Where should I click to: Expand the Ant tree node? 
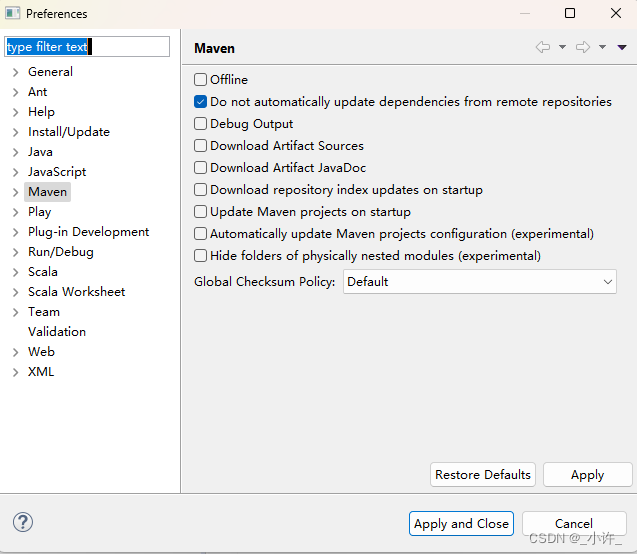pyautogui.click(x=15, y=92)
